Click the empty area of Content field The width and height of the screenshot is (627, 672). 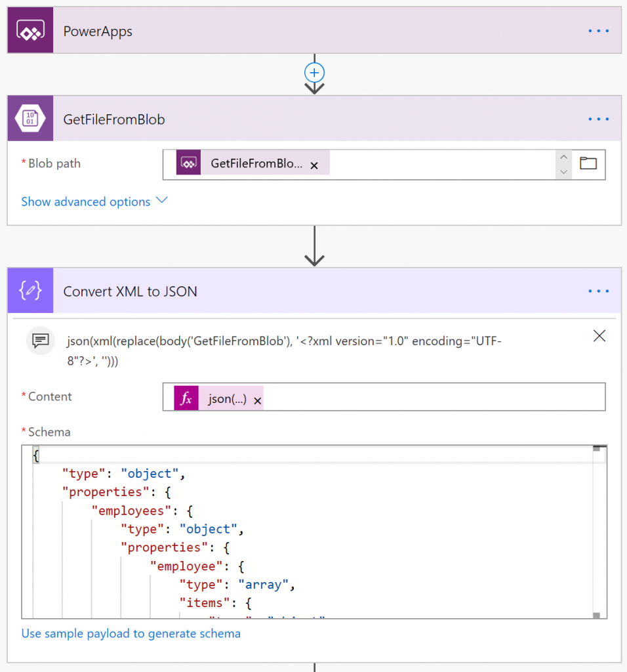click(433, 397)
